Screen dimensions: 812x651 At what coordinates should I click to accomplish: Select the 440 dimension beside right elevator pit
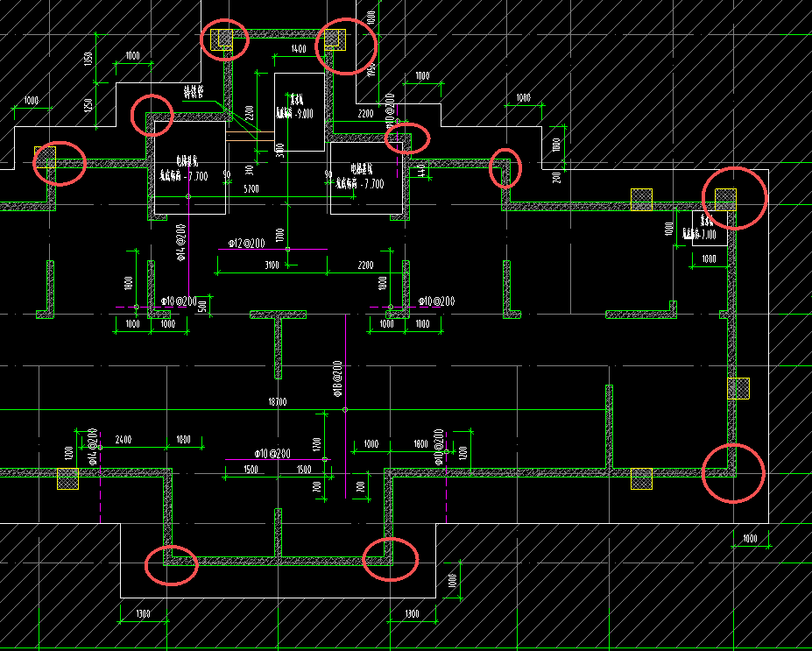(x=421, y=169)
